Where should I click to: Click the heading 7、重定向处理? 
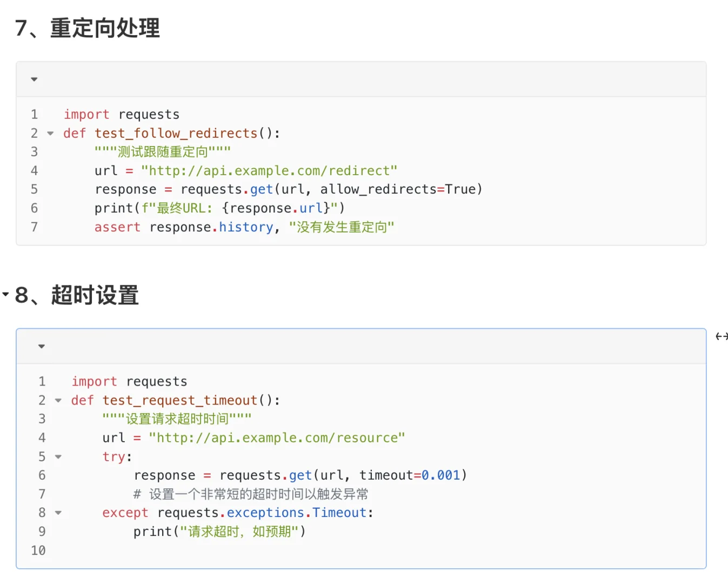[x=88, y=28]
